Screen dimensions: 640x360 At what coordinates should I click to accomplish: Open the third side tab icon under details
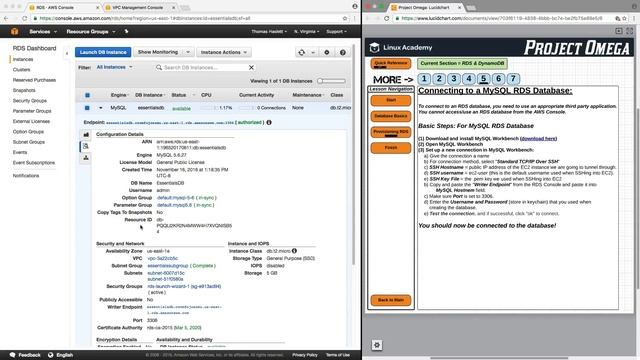(86, 158)
